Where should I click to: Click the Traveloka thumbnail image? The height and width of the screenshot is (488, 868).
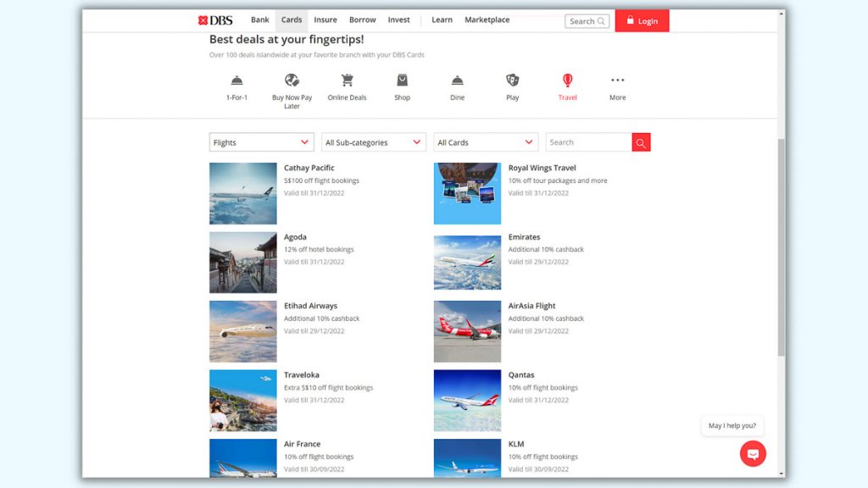click(x=243, y=401)
